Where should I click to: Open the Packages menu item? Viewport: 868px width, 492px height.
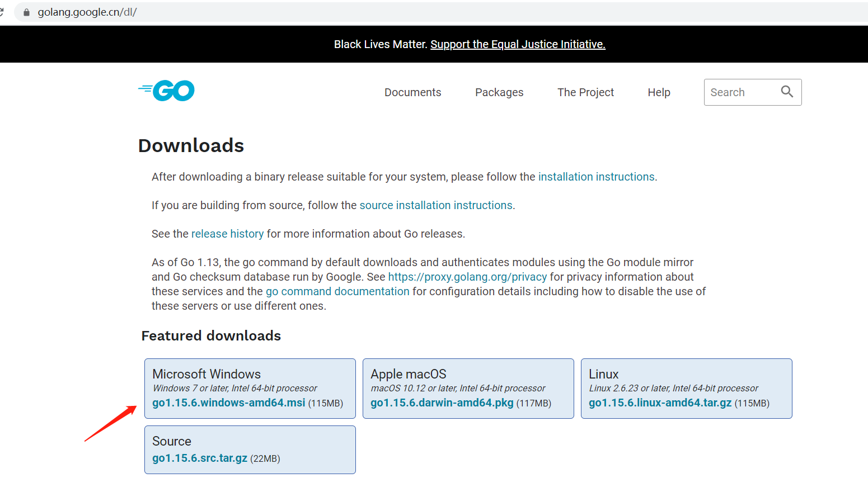499,92
